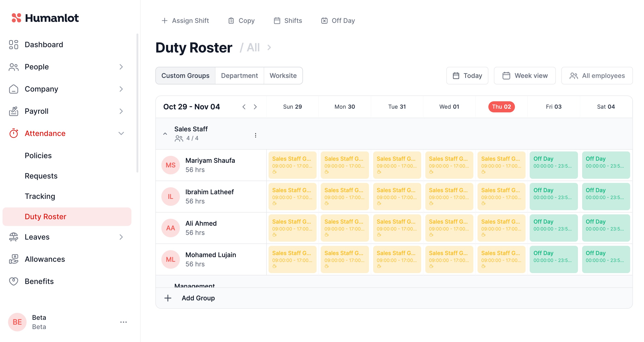Go to previous week with left arrow
This screenshot has height=342, width=644.
244,107
